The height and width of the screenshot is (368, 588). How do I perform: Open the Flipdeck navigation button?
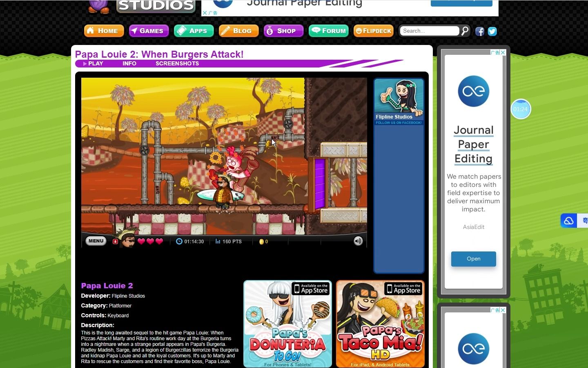pyautogui.click(x=373, y=31)
